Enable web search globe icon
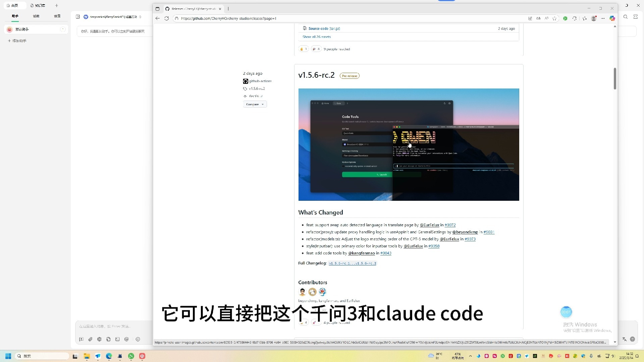644x362 pixels. 99,339
